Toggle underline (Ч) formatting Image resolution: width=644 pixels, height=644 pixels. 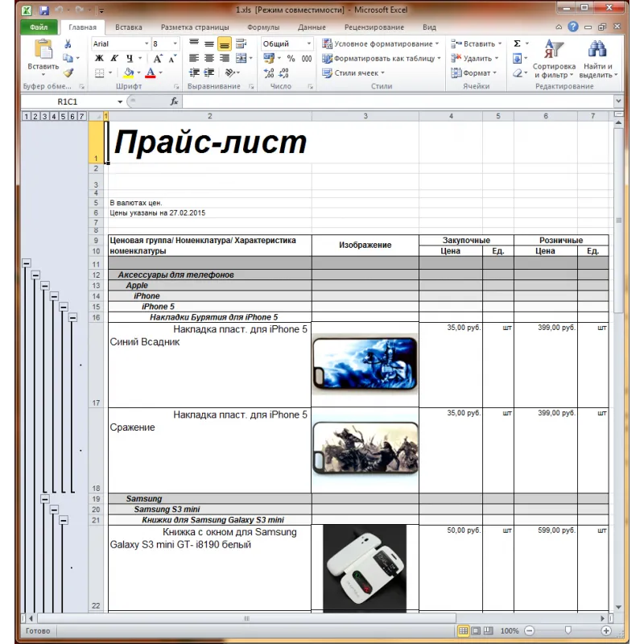coord(130,58)
